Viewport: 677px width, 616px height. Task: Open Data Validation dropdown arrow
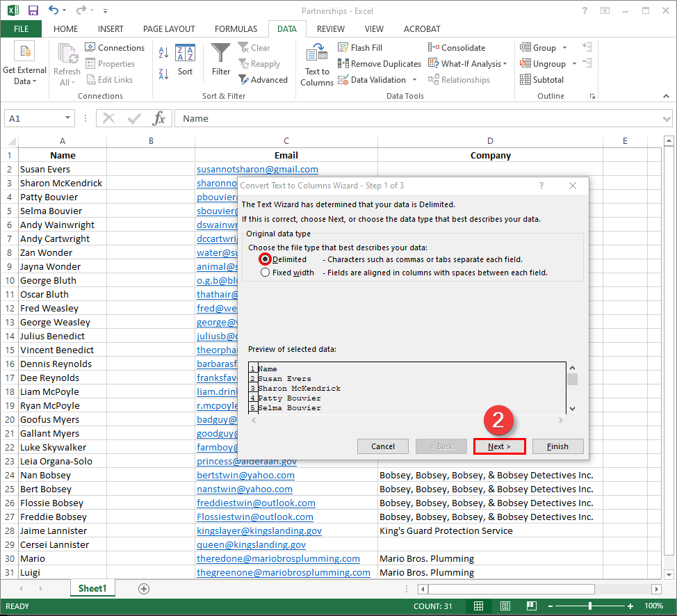coord(415,80)
